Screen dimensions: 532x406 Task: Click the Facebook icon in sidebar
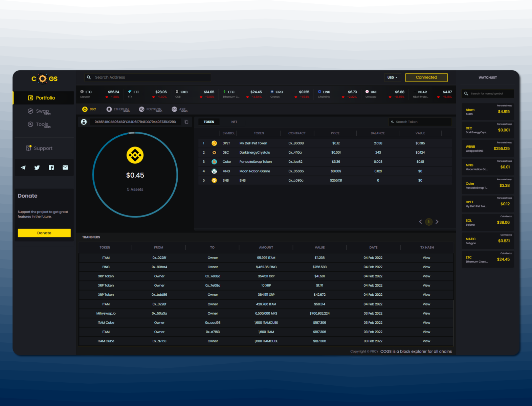pyautogui.click(x=51, y=167)
